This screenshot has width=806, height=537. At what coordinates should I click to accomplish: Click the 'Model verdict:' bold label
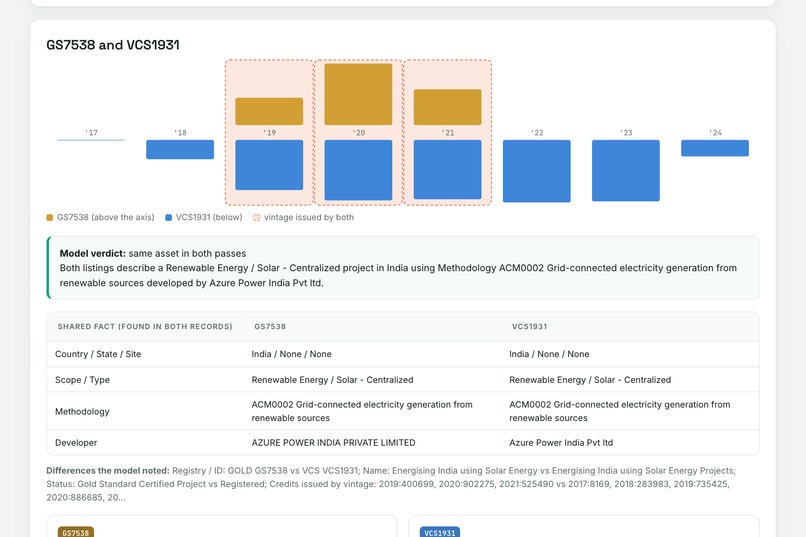(x=93, y=253)
